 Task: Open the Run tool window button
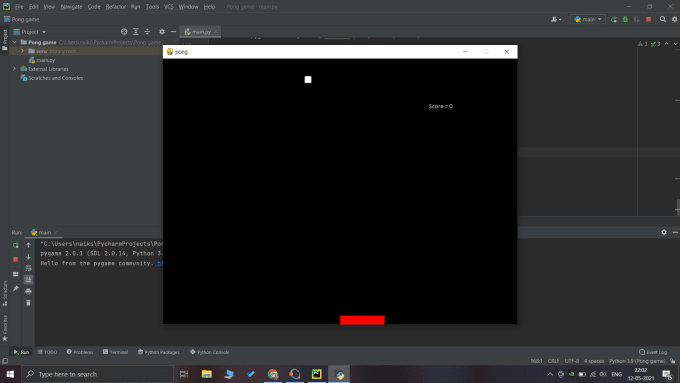pyautogui.click(x=21, y=352)
